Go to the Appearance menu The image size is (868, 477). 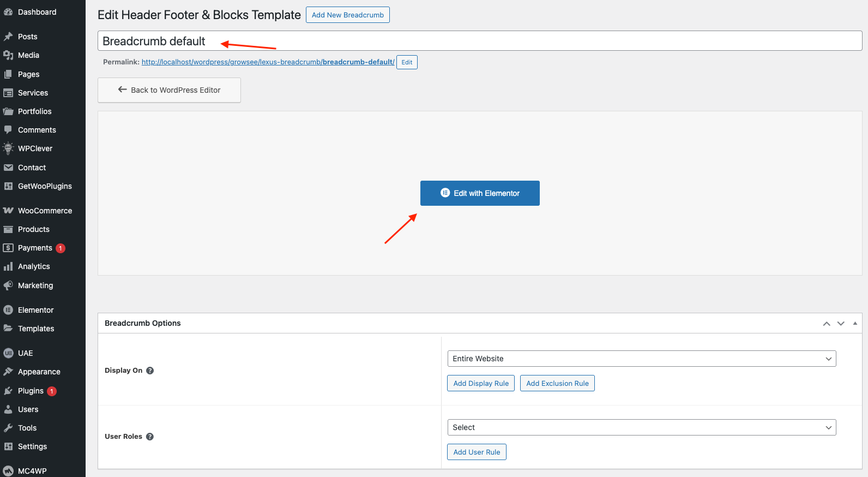pyautogui.click(x=39, y=372)
